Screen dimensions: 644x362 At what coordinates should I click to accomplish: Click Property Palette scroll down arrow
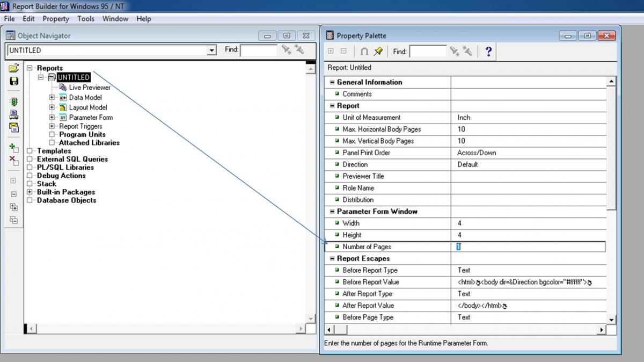[x=611, y=320]
